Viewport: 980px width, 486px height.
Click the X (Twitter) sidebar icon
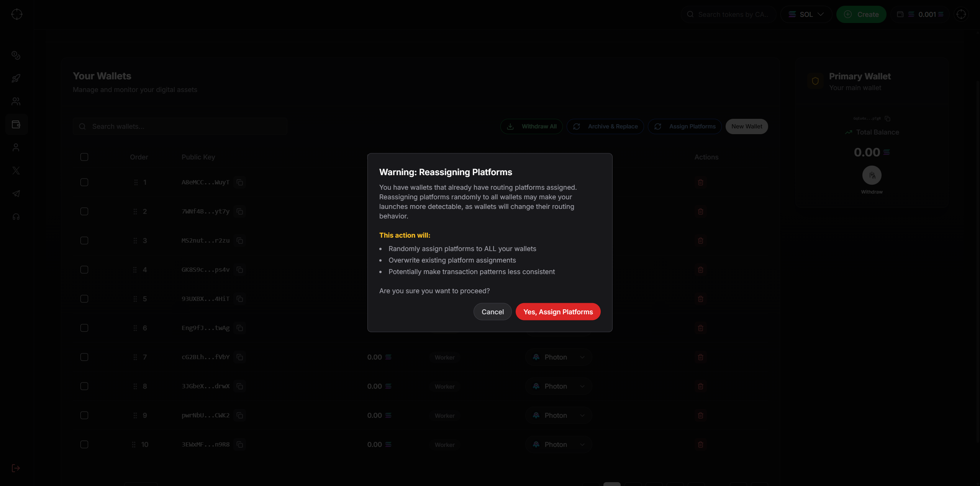coord(16,171)
